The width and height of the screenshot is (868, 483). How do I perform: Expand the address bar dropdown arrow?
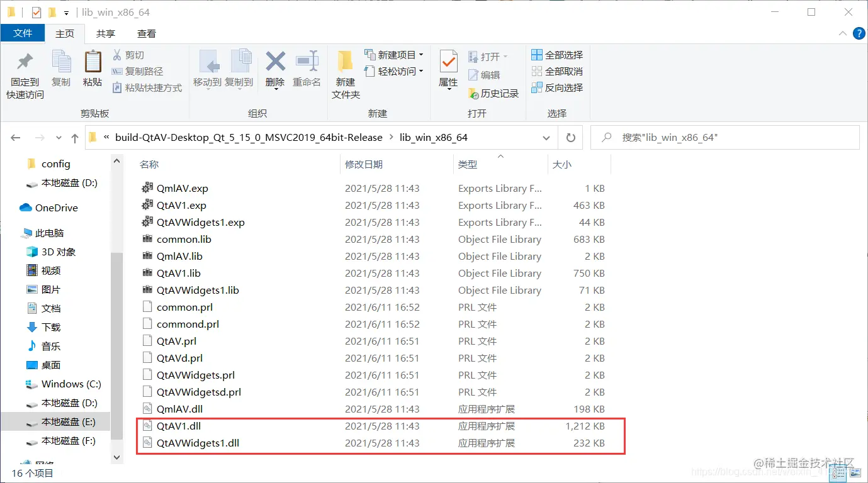546,137
